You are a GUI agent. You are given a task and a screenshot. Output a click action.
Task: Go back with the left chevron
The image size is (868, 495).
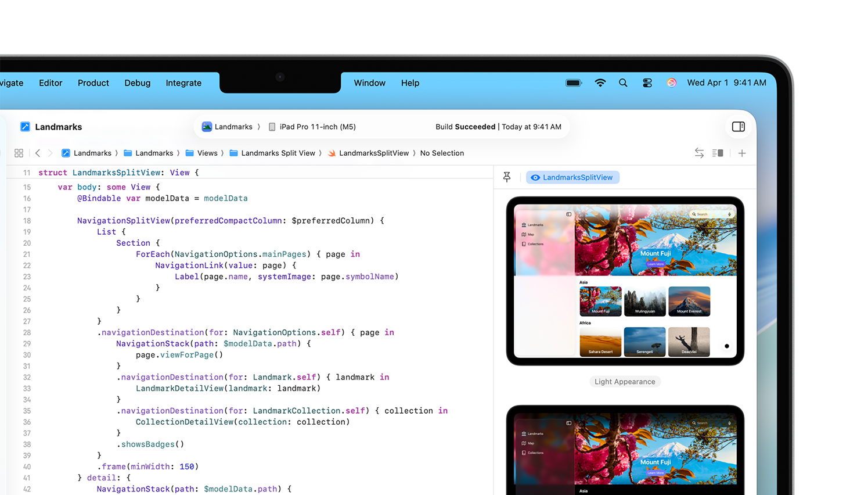(x=38, y=153)
